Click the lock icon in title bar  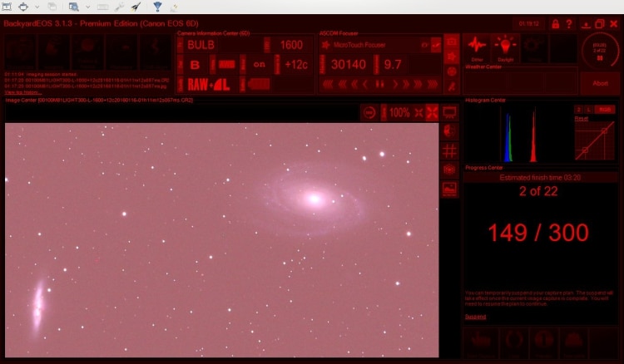(555, 24)
